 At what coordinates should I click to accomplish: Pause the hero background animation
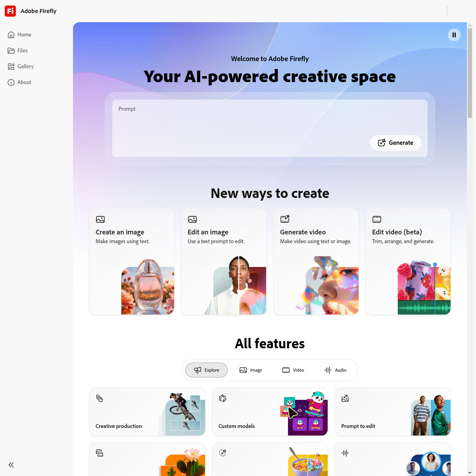454,35
